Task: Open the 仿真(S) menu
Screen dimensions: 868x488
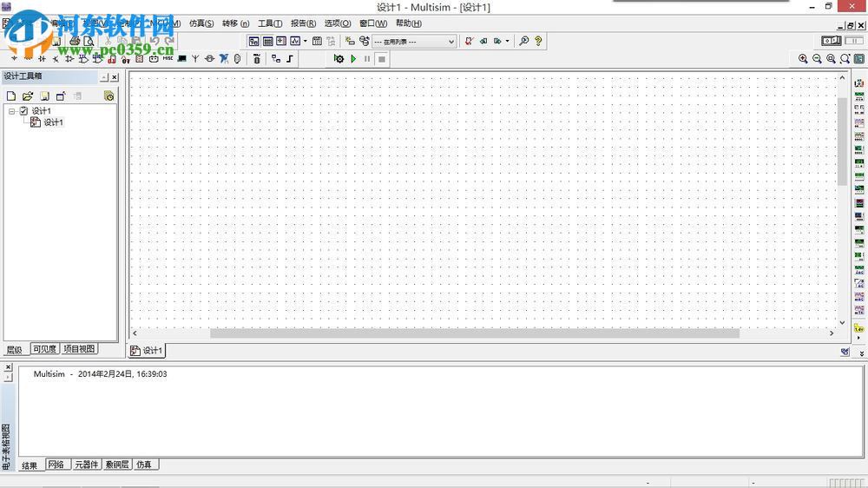Action: (201, 23)
